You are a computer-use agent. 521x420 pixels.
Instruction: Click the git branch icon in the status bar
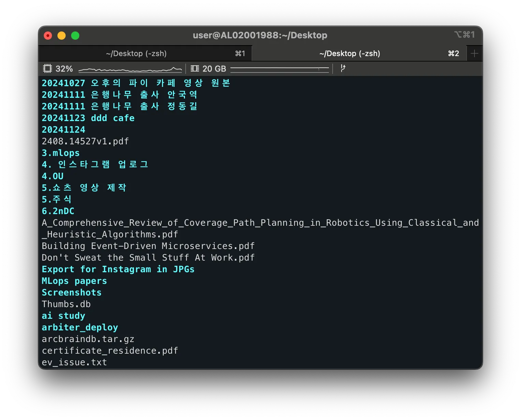click(343, 68)
